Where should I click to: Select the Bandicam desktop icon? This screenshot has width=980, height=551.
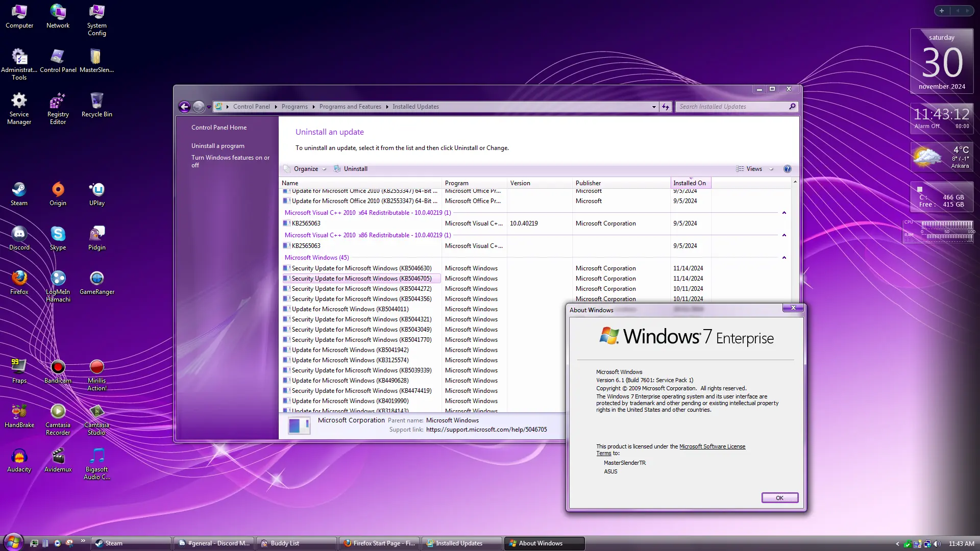click(58, 371)
